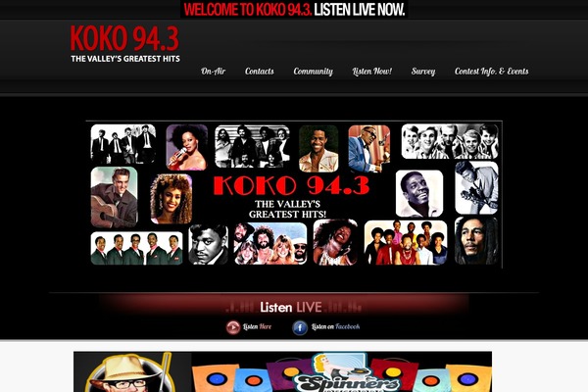Open the On-Air menu item
588x392 pixels.
point(213,72)
